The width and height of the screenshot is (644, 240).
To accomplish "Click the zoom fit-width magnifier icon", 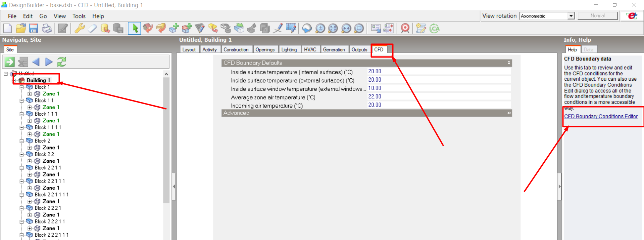I will (x=346, y=29).
